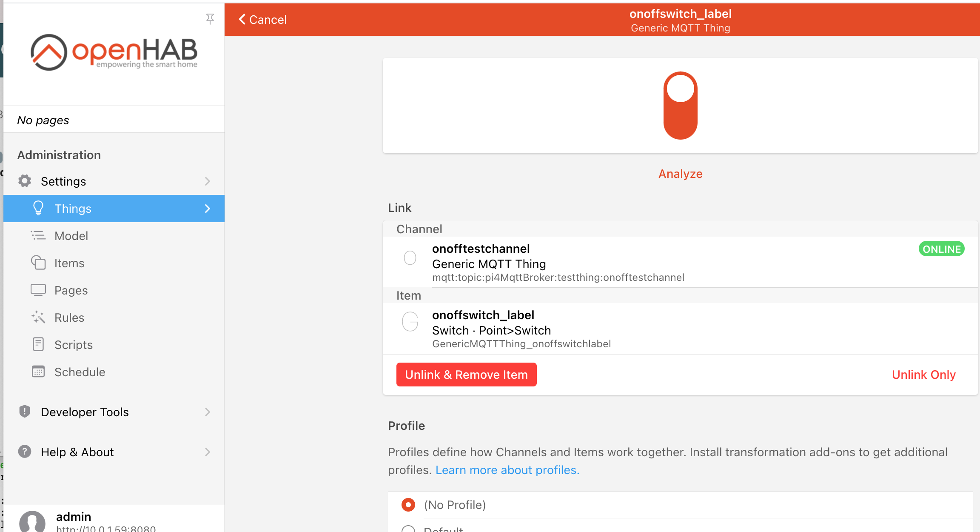980x532 pixels.
Task: Open the onofftestchannel channel entry
Action: click(558, 262)
